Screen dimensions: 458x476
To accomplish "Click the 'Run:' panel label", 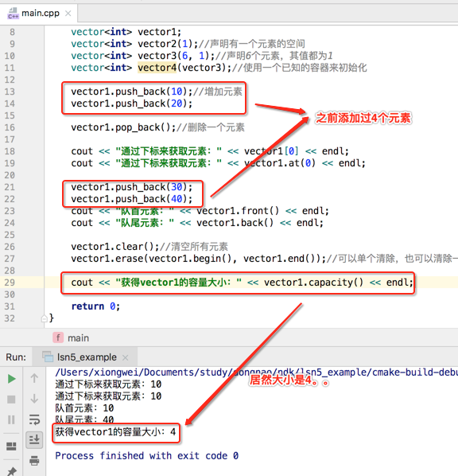I will coord(16,357).
